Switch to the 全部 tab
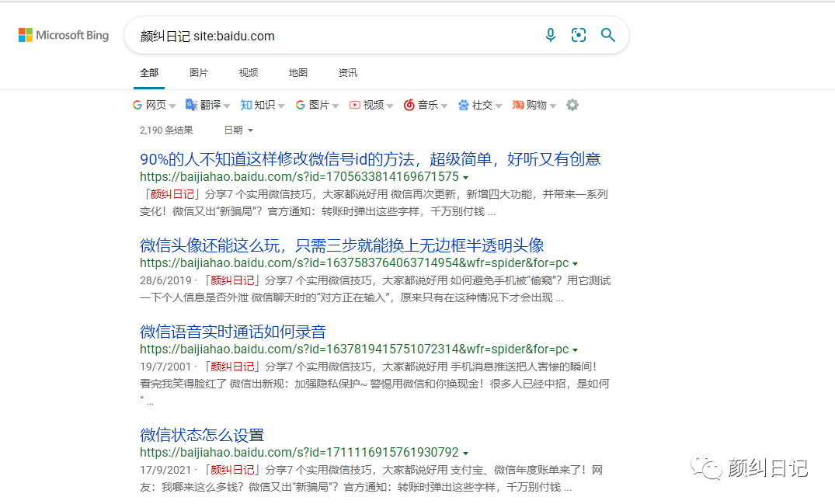This screenshot has width=835, height=504. tap(149, 72)
